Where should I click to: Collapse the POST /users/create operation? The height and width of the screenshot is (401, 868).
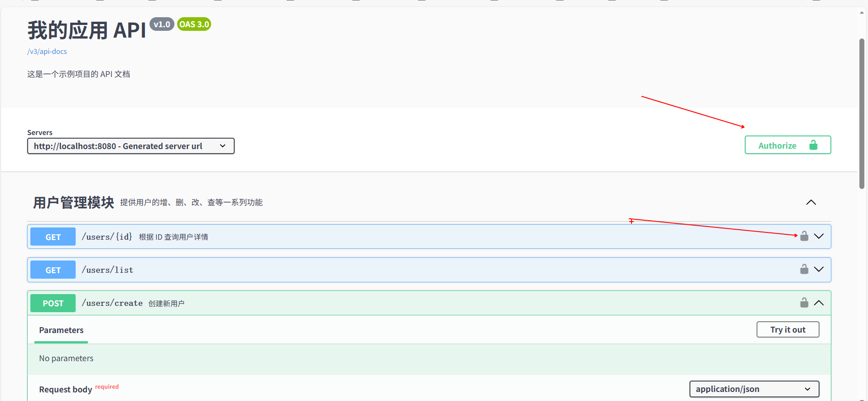click(x=819, y=303)
